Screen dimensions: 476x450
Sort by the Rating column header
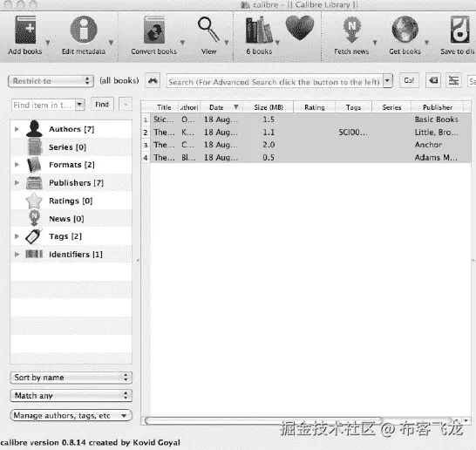click(x=315, y=107)
